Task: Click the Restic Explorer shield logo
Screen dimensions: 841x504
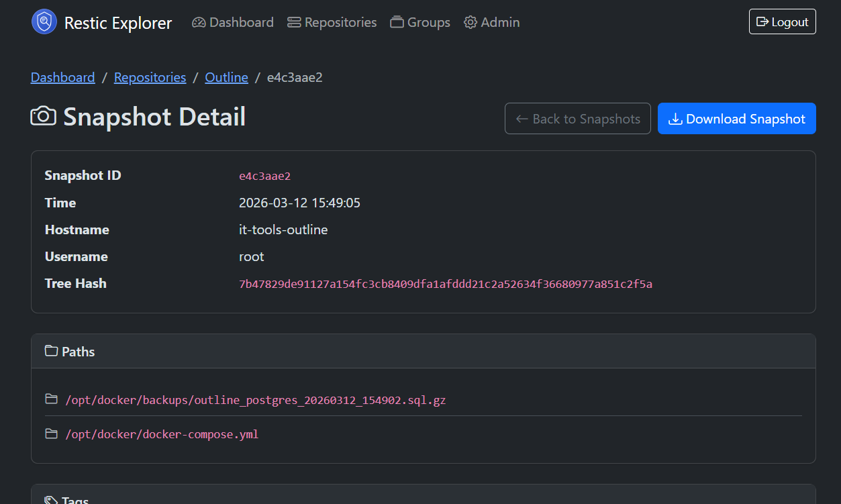Action: click(x=44, y=22)
